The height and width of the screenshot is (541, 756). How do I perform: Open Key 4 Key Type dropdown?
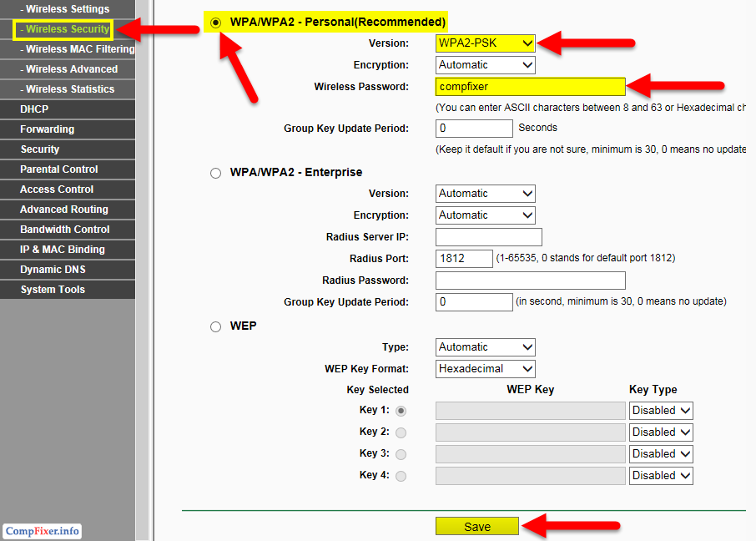(x=661, y=476)
